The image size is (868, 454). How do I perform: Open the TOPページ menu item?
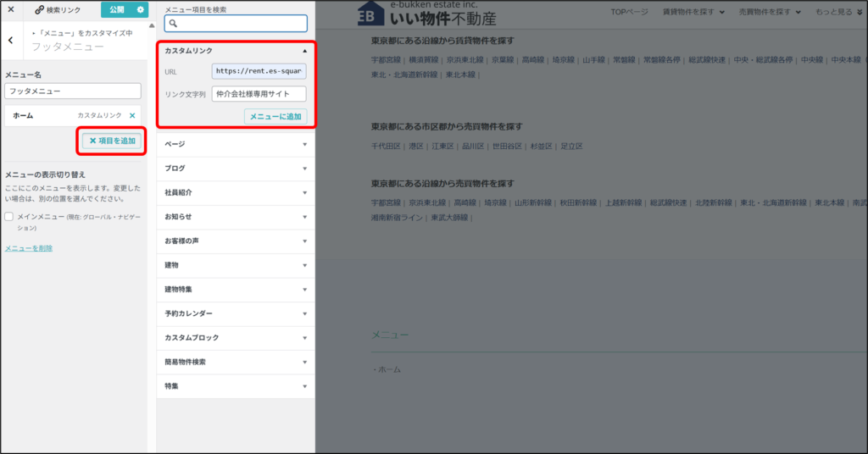tap(629, 12)
